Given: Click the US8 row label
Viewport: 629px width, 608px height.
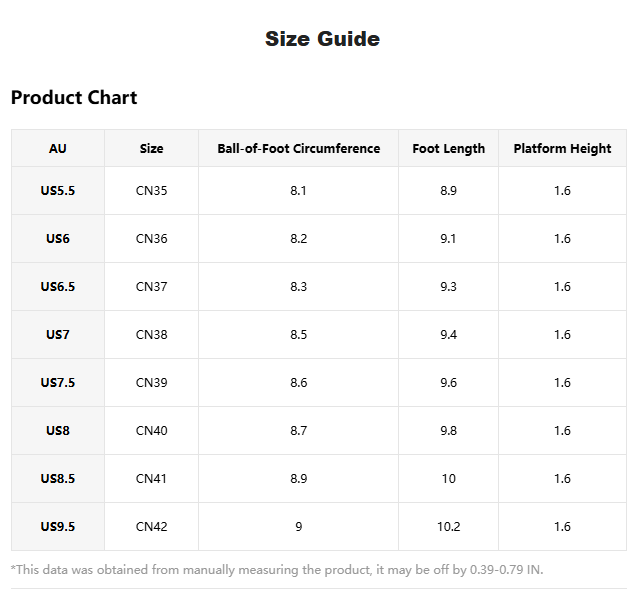Looking at the screenshot, I should point(58,431).
